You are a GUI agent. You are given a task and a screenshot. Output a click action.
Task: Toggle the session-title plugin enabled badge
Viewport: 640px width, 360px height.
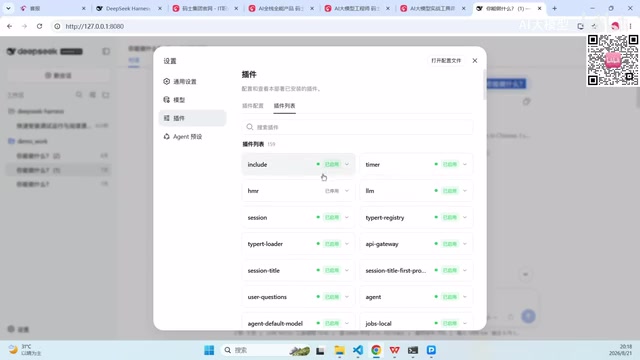332,270
